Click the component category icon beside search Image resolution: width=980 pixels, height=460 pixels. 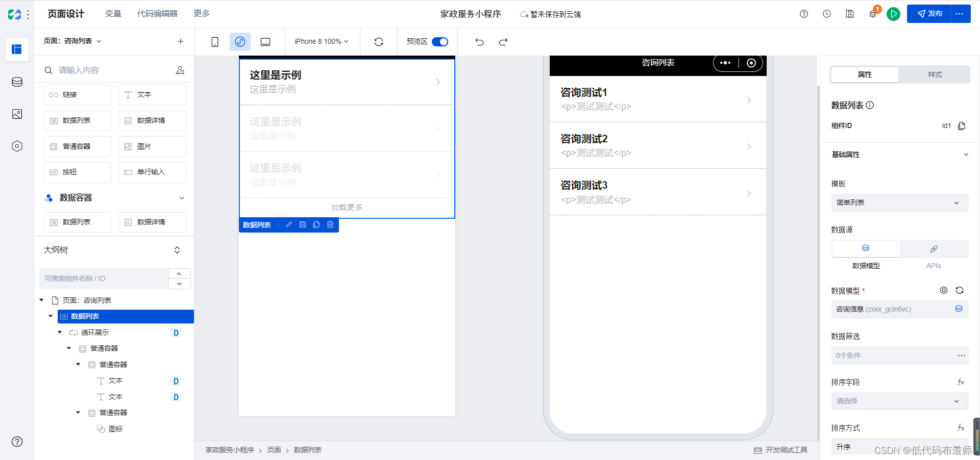180,70
